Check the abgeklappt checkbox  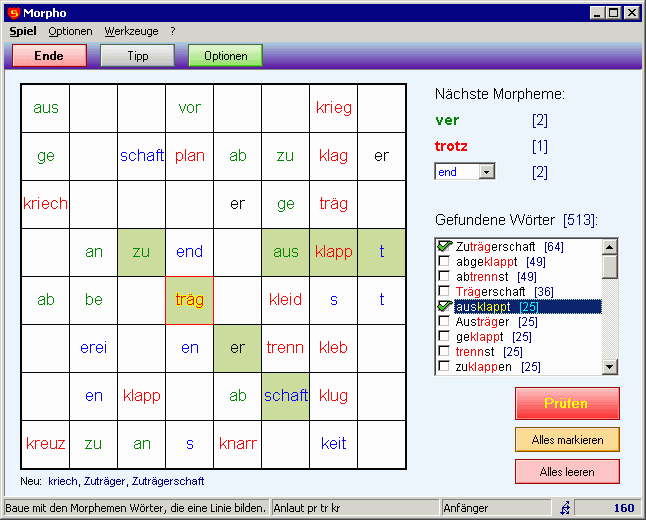pos(444,261)
